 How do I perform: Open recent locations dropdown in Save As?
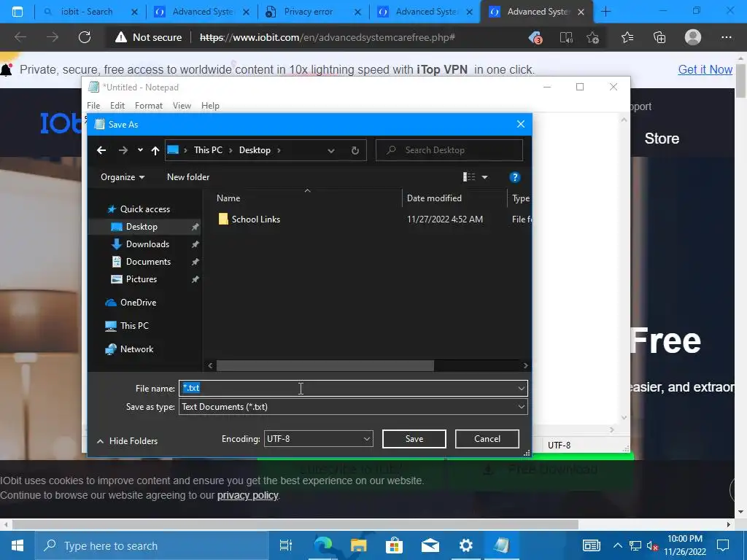point(140,150)
